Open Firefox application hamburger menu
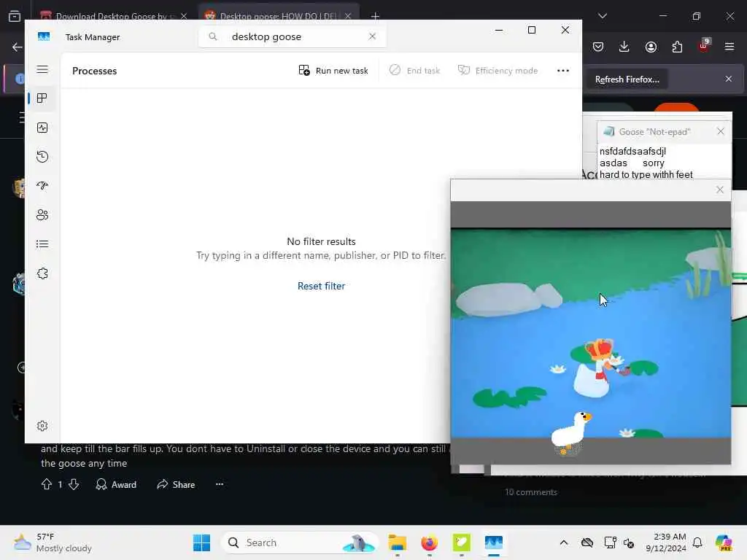This screenshot has height=560, width=747. [729, 47]
